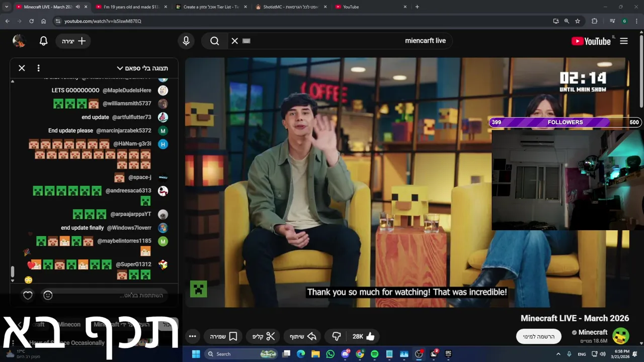The height and width of the screenshot is (362, 644).
Task: Open the Minecraft channel avatar
Action: coord(621,336)
